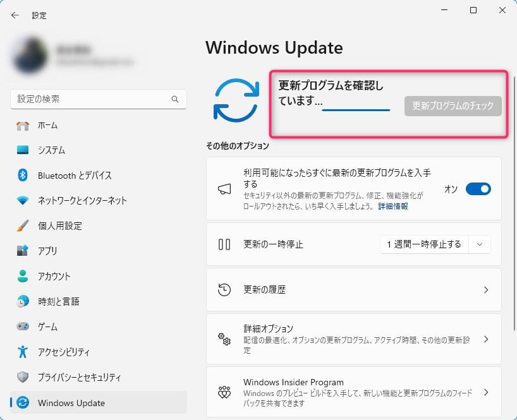This screenshot has height=420, width=517.
Task: Open System settings via monitor icon
Action: [23, 150]
